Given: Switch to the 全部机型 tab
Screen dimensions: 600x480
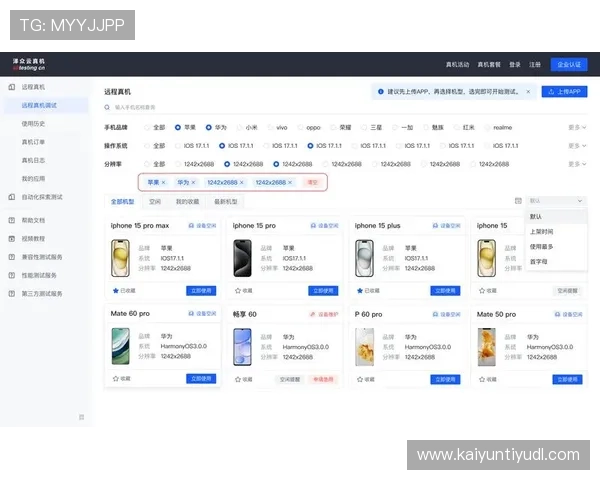Looking at the screenshot, I should pyautogui.click(x=122, y=202).
